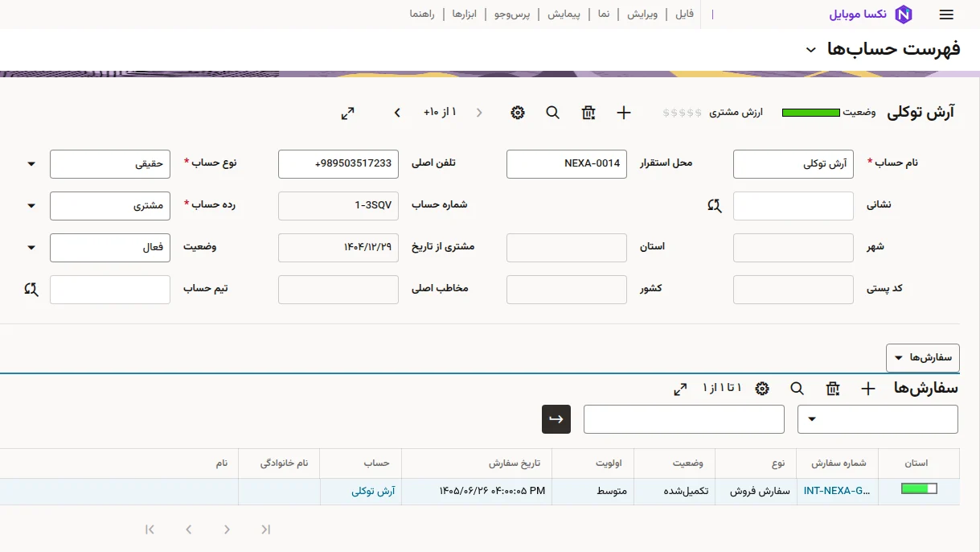Delete selected order in سفارش‌ها list
This screenshot has width=980, height=552.
(833, 389)
